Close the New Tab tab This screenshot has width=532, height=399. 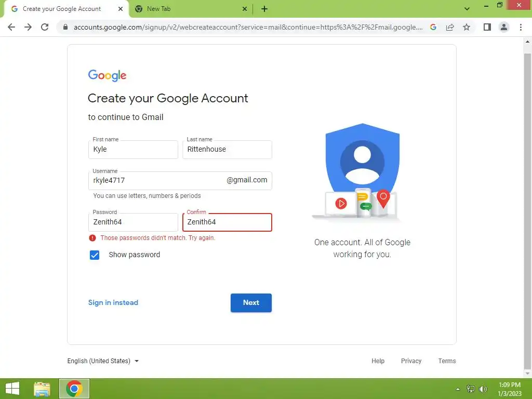coord(245,9)
